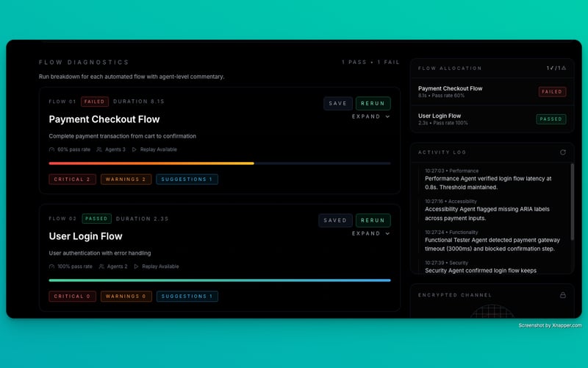Viewport: 588px width, 368px height.
Task: Click the 1 PASS • 1 FAIL summary
Action: (x=370, y=63)
